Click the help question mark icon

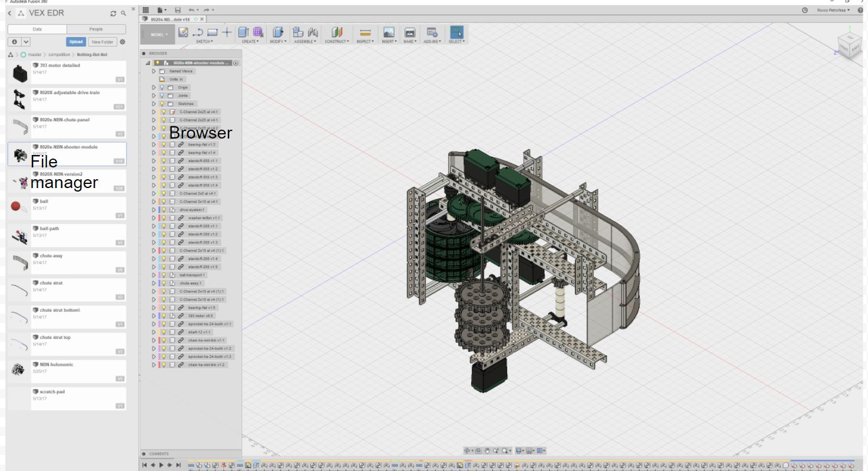coord(860,10)
